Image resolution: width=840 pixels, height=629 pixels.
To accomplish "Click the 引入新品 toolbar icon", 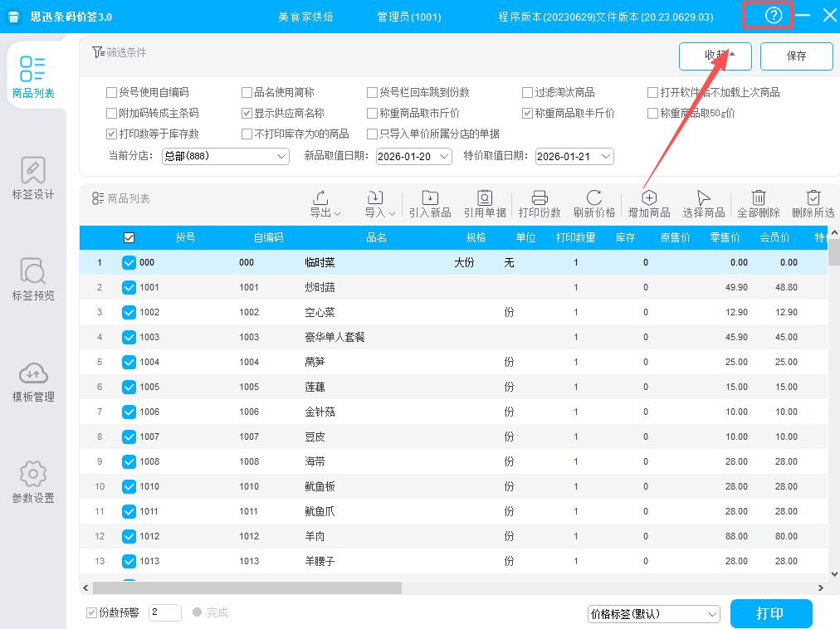I will pos(430,198).
